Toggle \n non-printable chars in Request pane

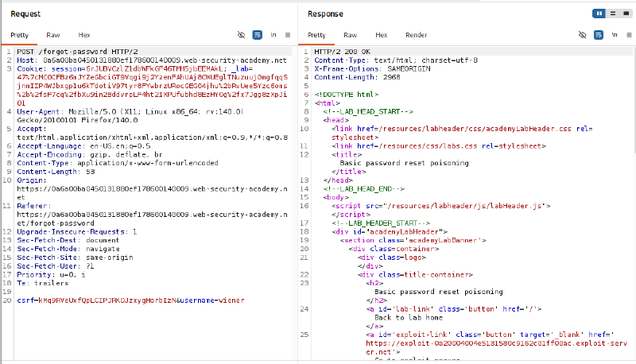(273, 35)
